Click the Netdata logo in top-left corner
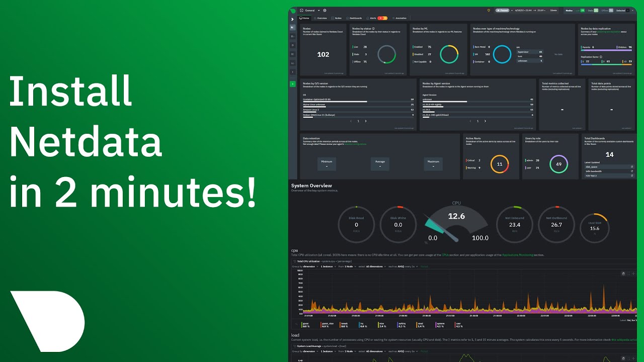Image resolution: width=644 pixels, height=362 pixels. pos(292,10)
